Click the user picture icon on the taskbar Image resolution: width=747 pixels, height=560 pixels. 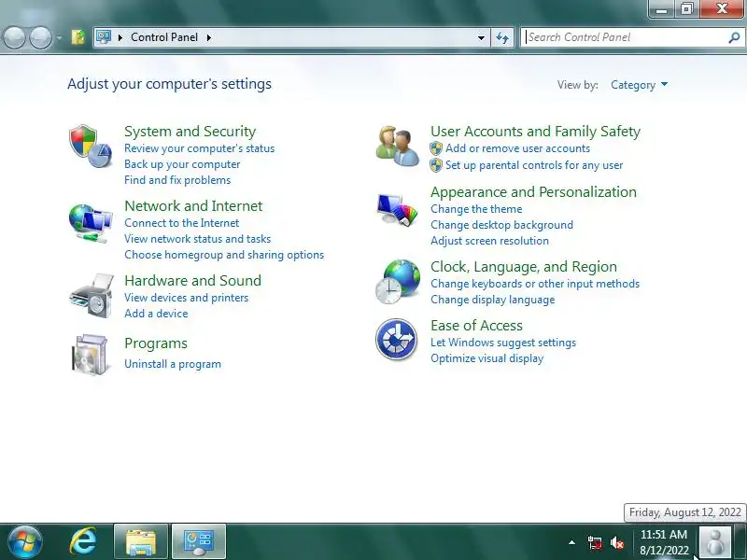(714, 542)
